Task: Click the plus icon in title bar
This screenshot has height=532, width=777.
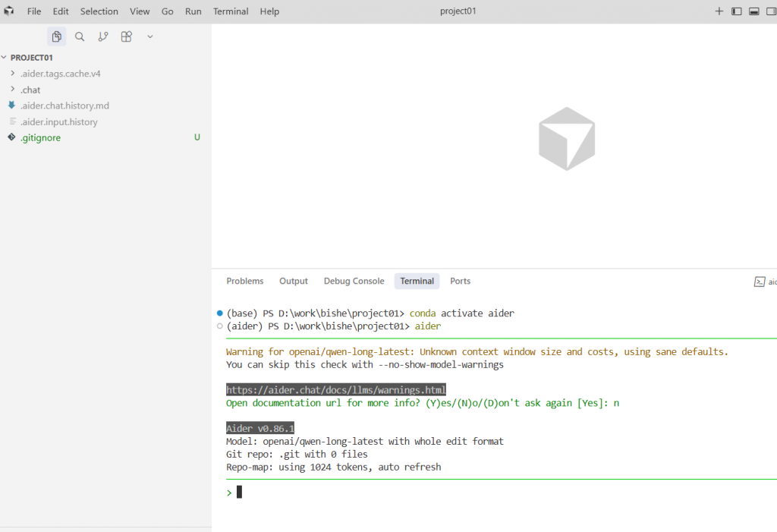Action: pyautogui.click(x=719, y=11)
